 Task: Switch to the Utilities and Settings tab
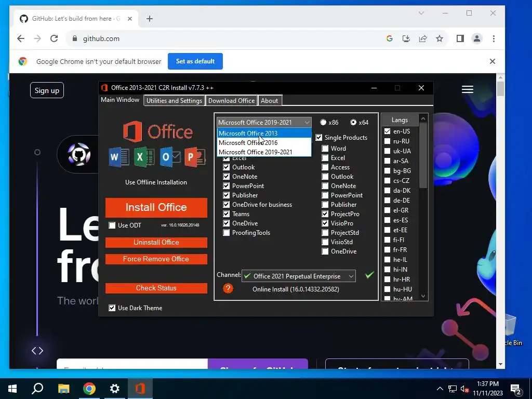click(x=175, y=101)
